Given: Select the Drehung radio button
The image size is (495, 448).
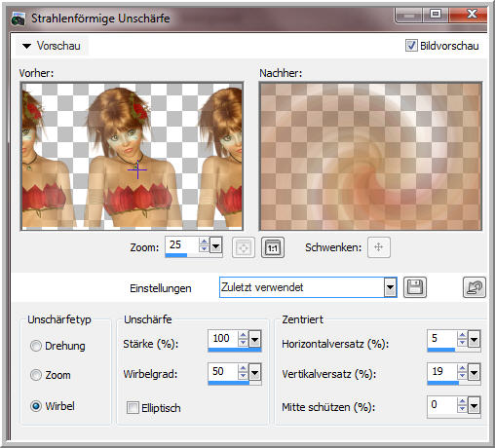Looking at the screenshot, I should point(36,346).
